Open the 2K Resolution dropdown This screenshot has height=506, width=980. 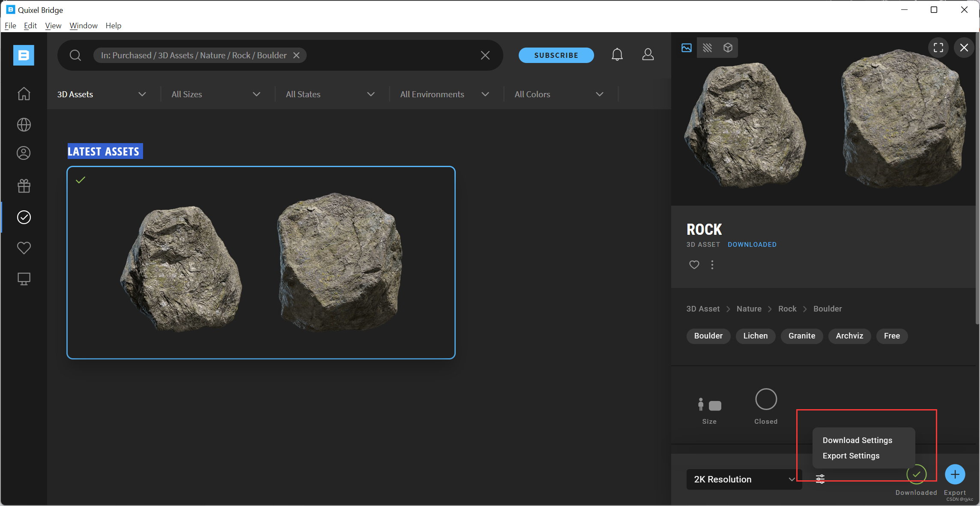pyautogui.click(x=744, y=479)
